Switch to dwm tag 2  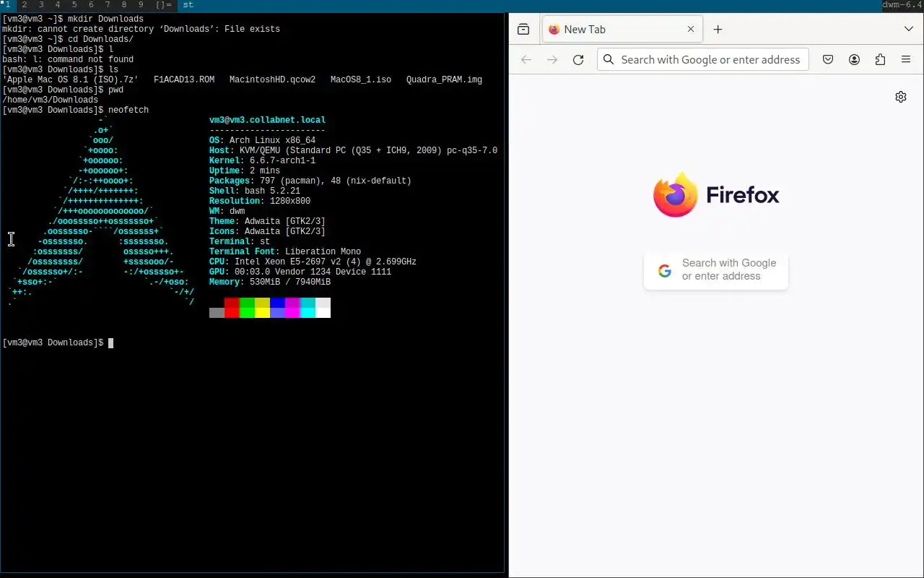[x=25, y=5]
